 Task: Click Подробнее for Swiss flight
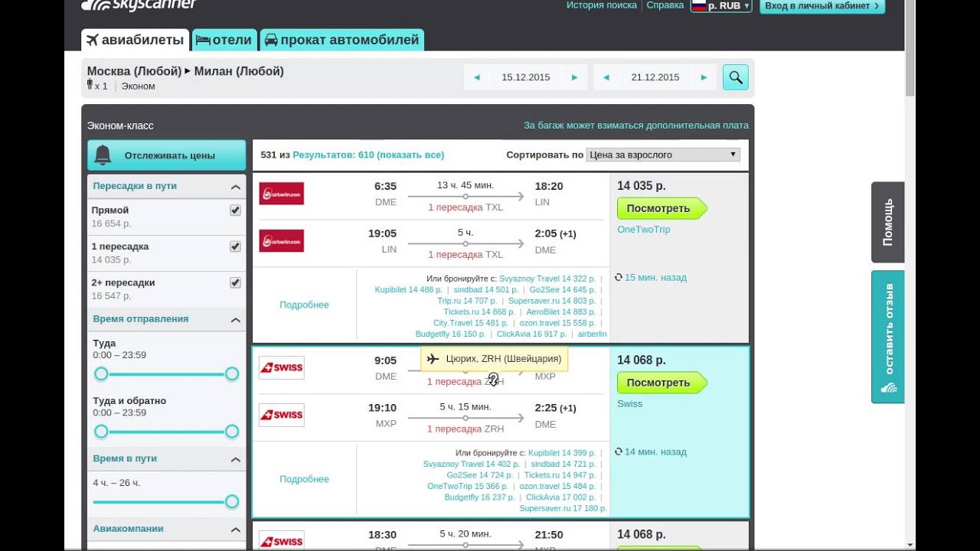(x=304, y=479)
